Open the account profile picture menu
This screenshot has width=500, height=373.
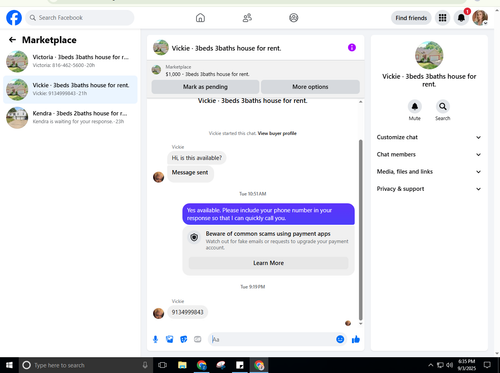[x=480, y=18]
